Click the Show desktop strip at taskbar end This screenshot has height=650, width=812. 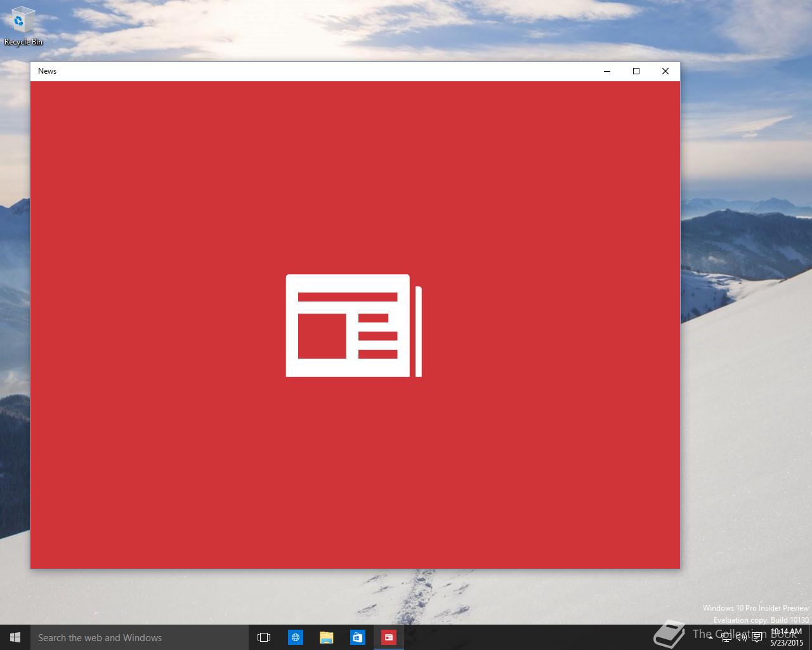click(x=810, y=637)
